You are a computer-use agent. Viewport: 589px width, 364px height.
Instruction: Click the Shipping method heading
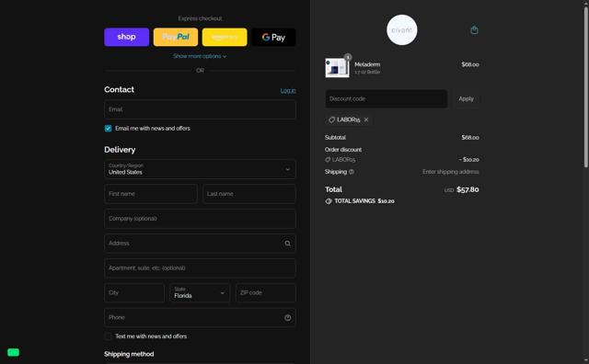[129, 354]
